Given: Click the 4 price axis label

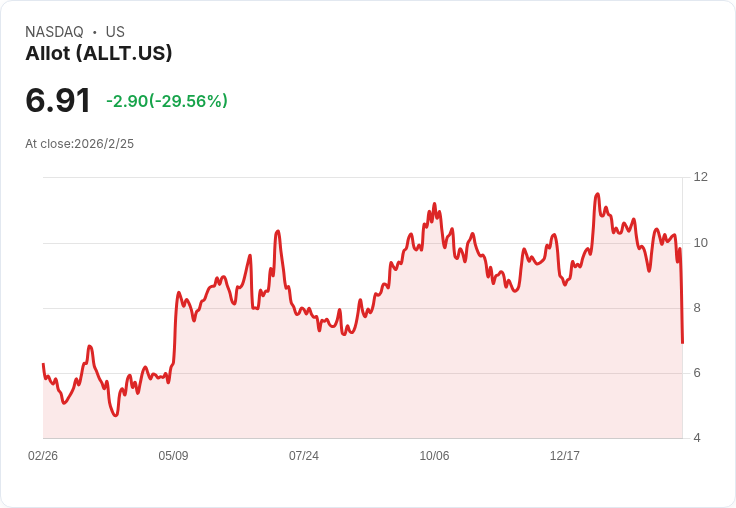Looking at the screenshot, I should [x=697, y=438].
